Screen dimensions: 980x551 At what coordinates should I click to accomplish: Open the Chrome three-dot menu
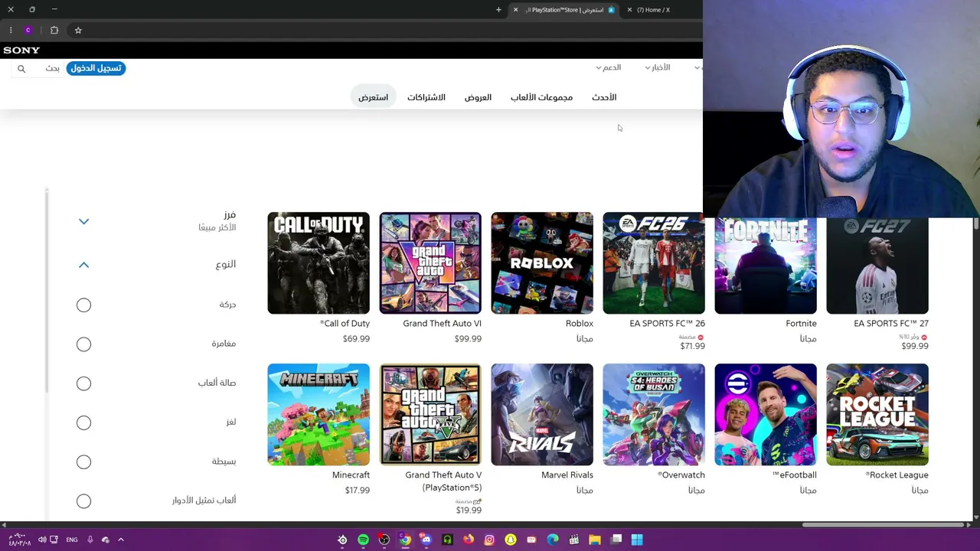11,30
